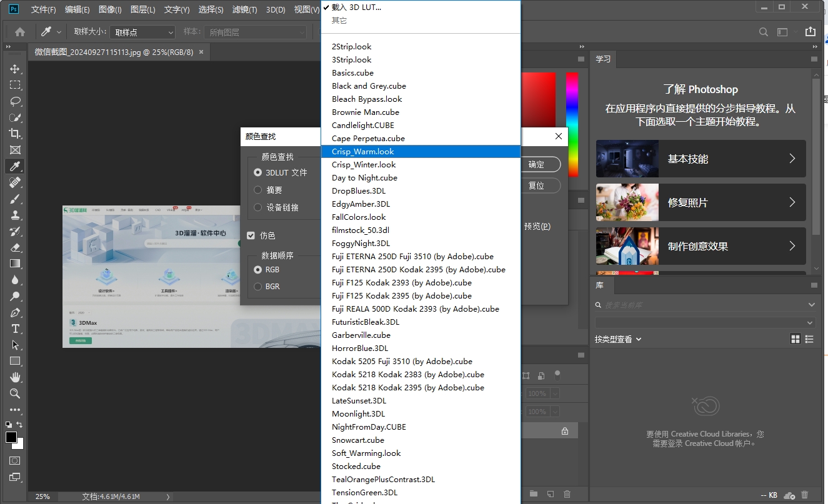The height and width of the screenshot is (504, 828).
Task: Select the Crop tool
Action: tap(15, 134)
